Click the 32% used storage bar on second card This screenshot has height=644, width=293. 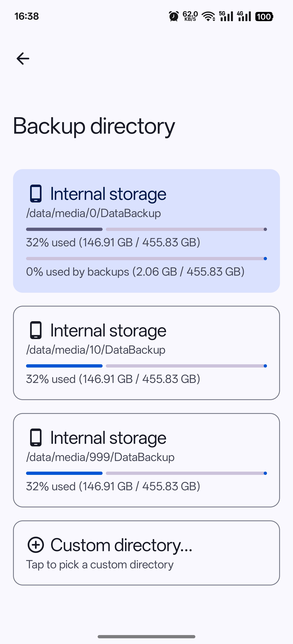pyautogui.click(x=146, y=366)
